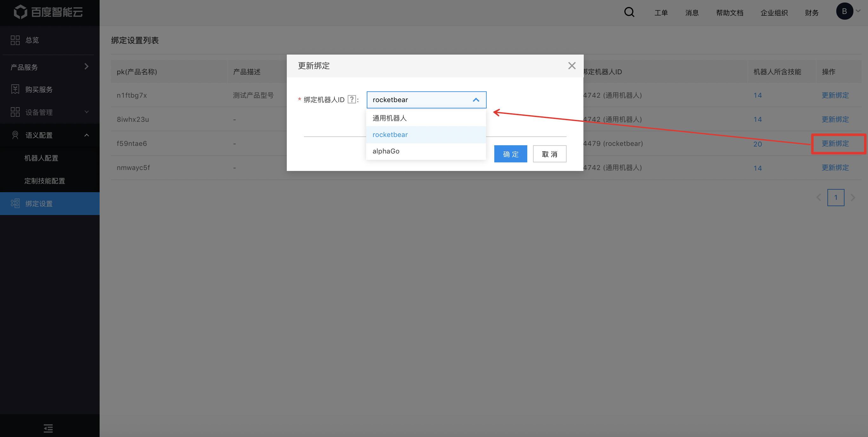Click the user avatar B
This screenshot has height=437, width=868.
(845, 11)
